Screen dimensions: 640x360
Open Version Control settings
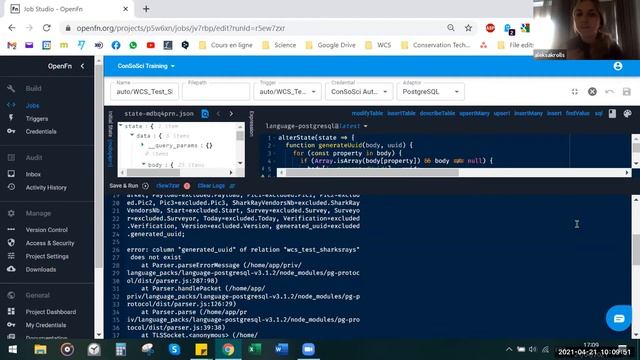click(x=47, y=230)
